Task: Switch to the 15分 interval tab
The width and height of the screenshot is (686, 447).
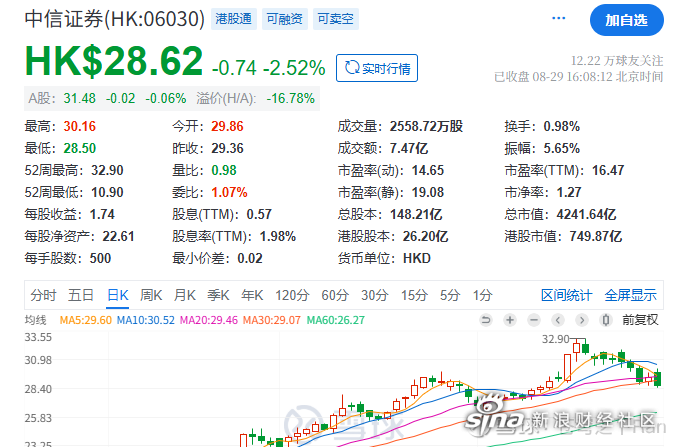Action: [x=414, y=295]
